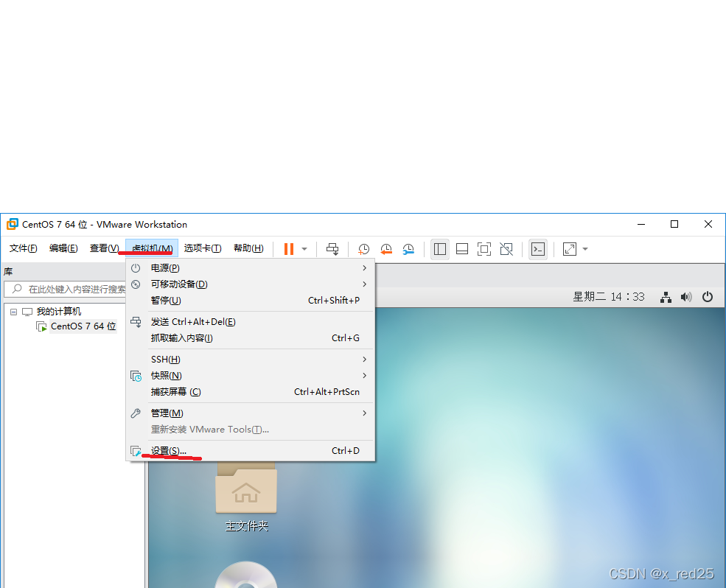Click the 虚拟机(M) menu

point(152,248)
